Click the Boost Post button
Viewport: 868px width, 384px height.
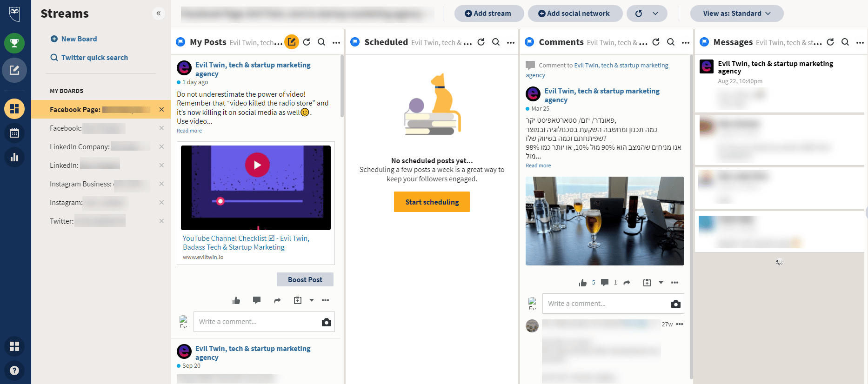pyautogui.click(x=305, y=280)
